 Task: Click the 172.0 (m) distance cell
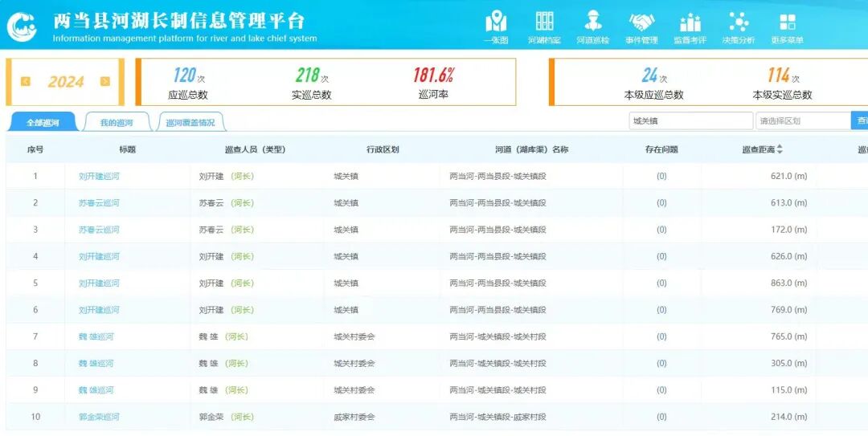coord(789,230)
